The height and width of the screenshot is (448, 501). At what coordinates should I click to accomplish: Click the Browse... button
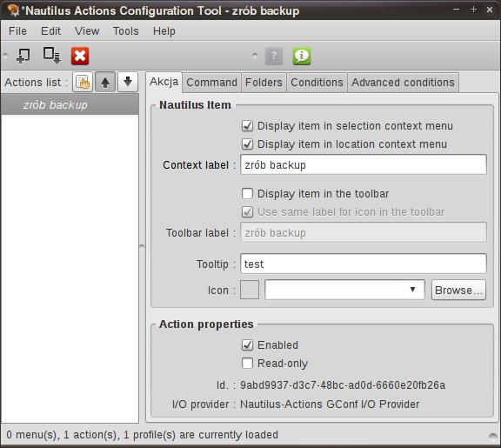tap(458, 290)
